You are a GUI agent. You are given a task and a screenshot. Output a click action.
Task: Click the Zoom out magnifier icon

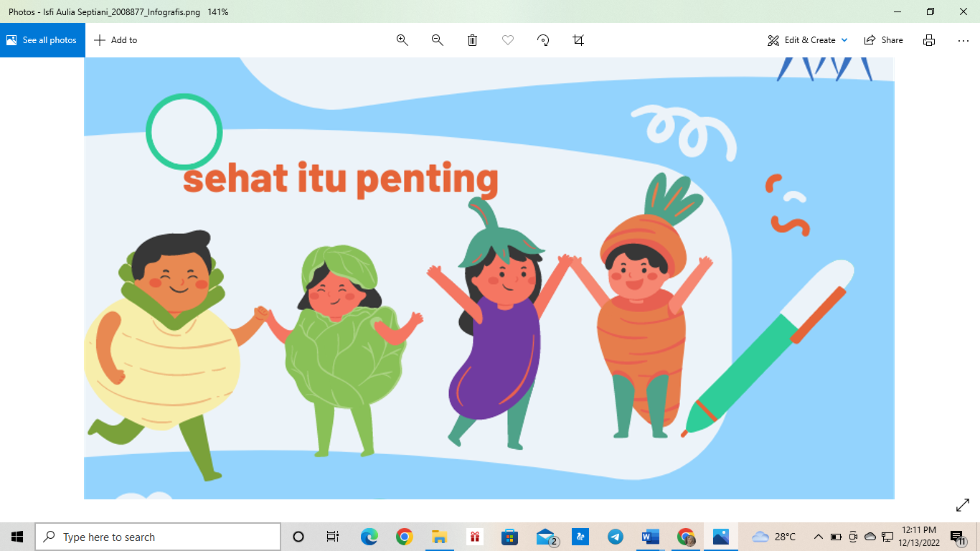pyautogui.click(x=438, y=40)
